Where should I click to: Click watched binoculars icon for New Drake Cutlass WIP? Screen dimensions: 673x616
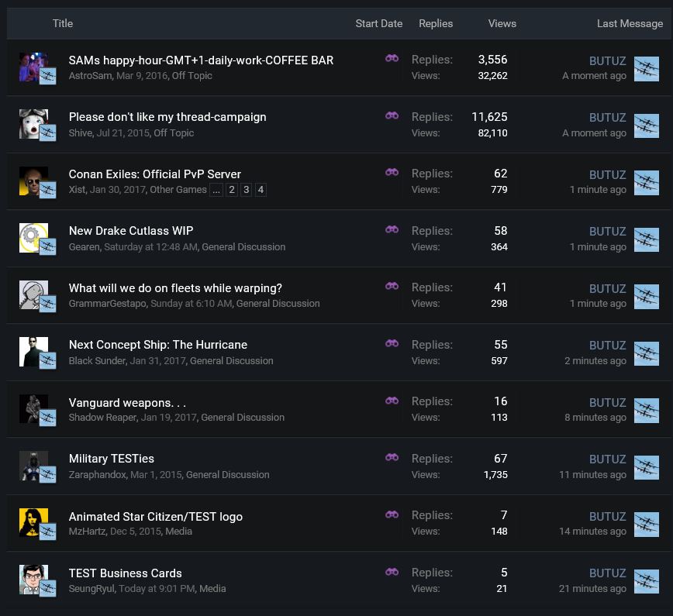click(392, 229)
